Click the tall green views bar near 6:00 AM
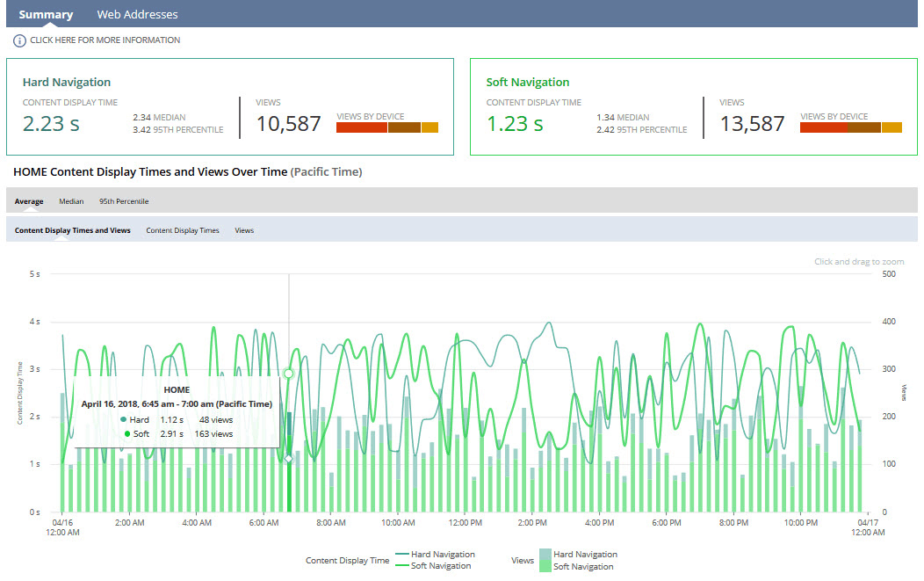The height and width of the screenshot is (581, 924). 289,483
